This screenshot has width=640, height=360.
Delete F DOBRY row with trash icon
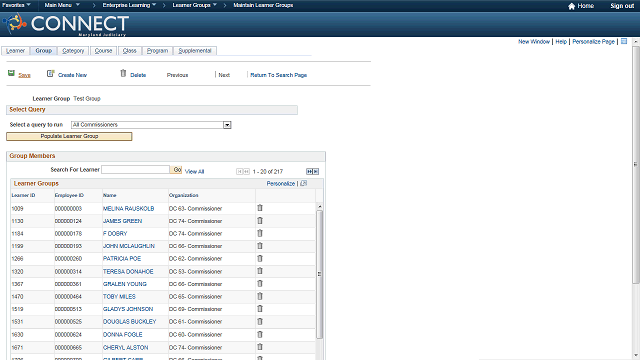coord(260,233)
